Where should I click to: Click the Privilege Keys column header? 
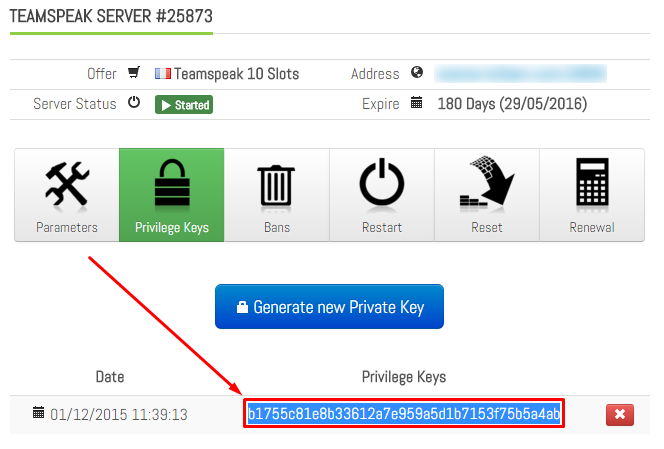(404, 377)
